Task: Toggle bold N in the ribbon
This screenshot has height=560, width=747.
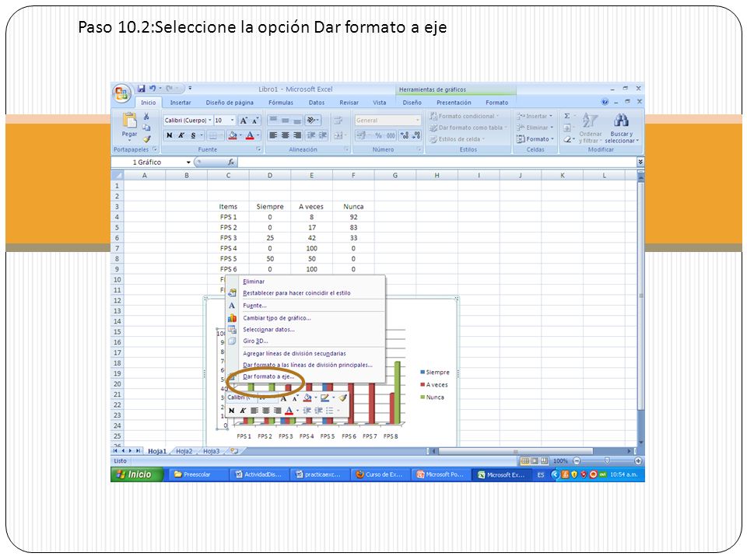Action: coord(169,135)
